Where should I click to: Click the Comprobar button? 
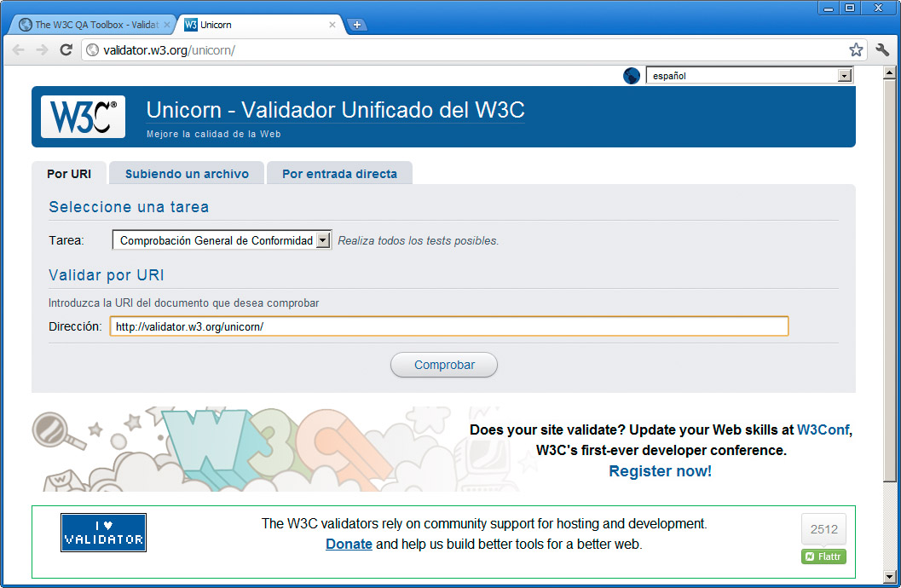pyautogui.click(x=444, y=365)
